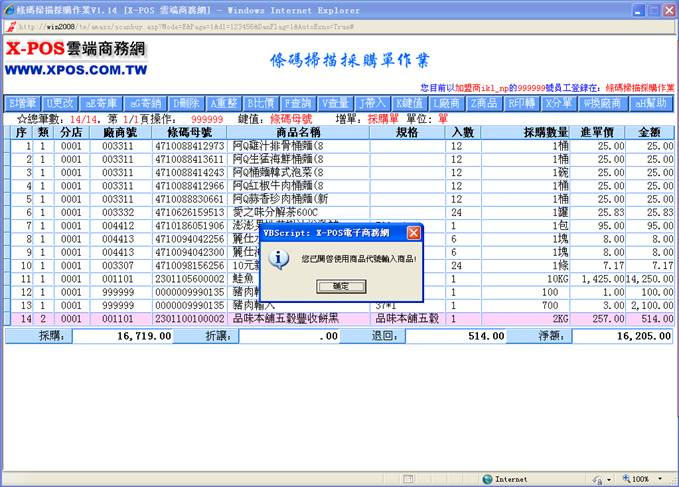Close the VBScript message dialog
Screen dimensions: 679x487
pyautogui.click(x=412, y=233)
